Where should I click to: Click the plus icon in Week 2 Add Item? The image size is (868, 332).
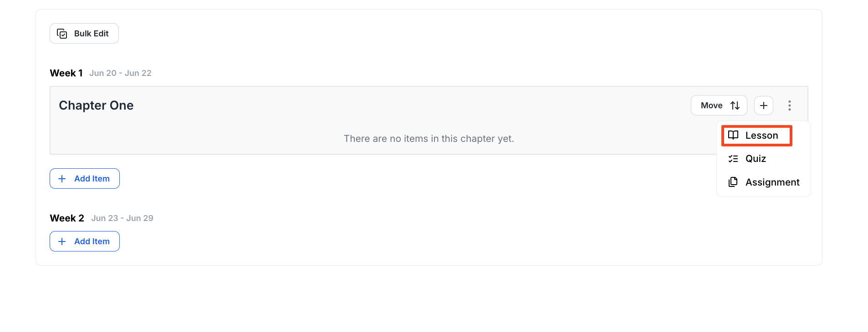coord(62,241)
